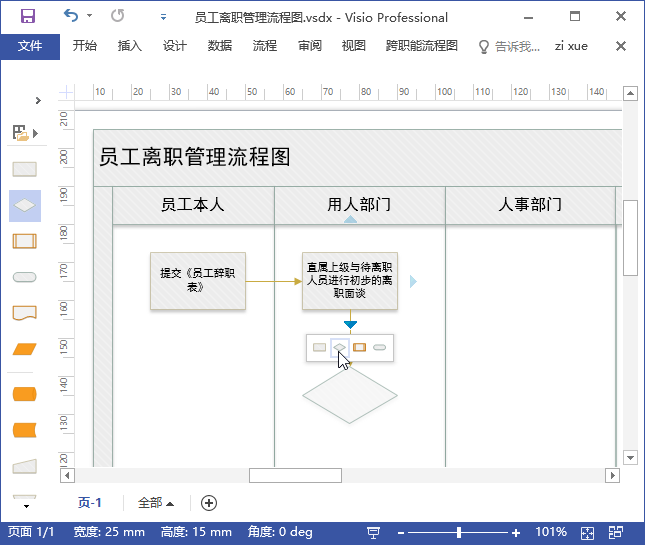Select the orange Database shape in stencil
645x545 pixels.
(25, 394)
